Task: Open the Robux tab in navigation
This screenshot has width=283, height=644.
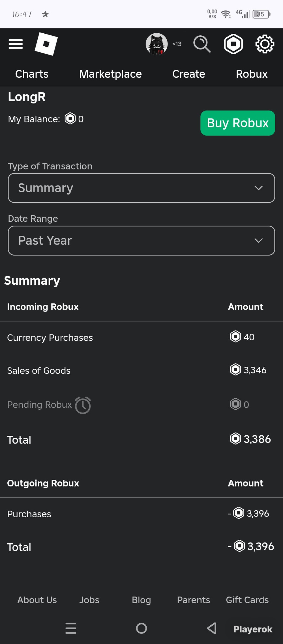Action: coord(252,74)
